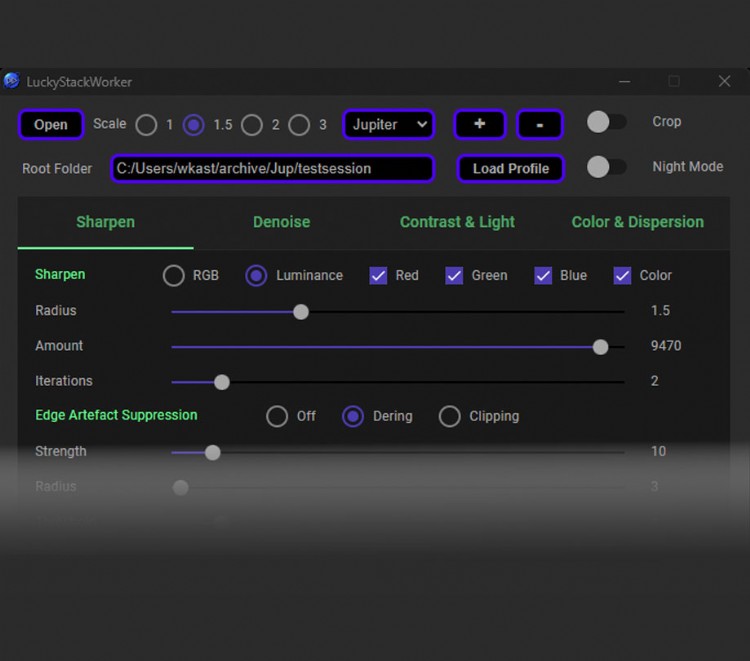The width and height of the screenshot is (750, 661).
Task: Uncheck the Green channel checkbox
Action: pyautogui.click(x=454, y=275)
